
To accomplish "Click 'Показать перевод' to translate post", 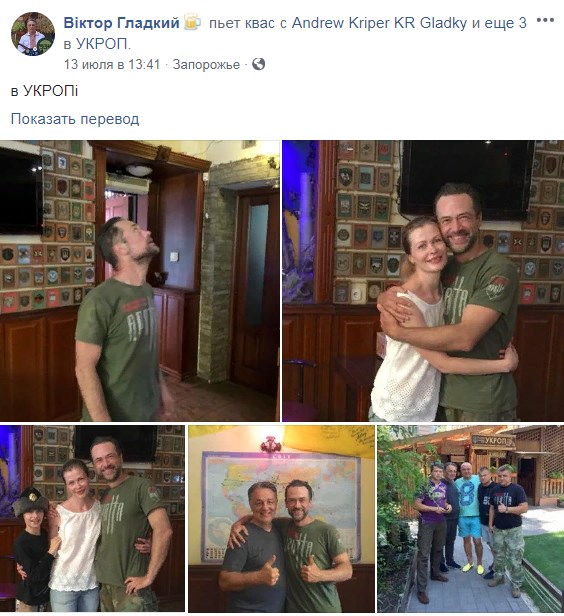I will [75, 119].
